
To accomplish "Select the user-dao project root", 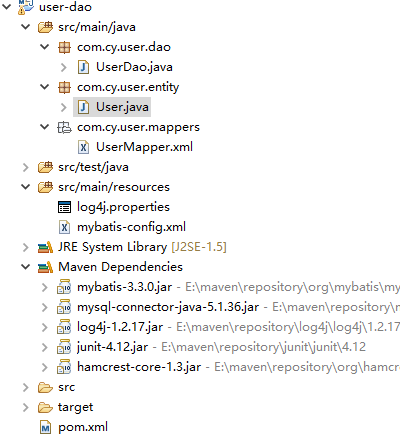I will click(x=65, y=7).
